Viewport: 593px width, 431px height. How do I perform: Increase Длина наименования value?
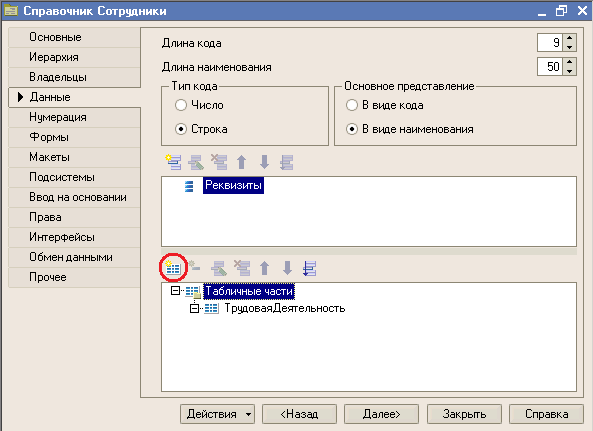(570, 62)
